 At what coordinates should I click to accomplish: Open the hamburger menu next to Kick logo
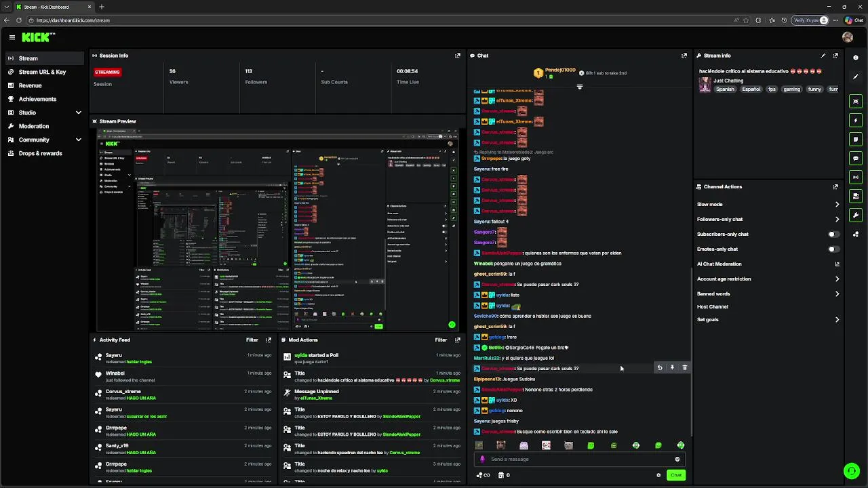point(12,38)
